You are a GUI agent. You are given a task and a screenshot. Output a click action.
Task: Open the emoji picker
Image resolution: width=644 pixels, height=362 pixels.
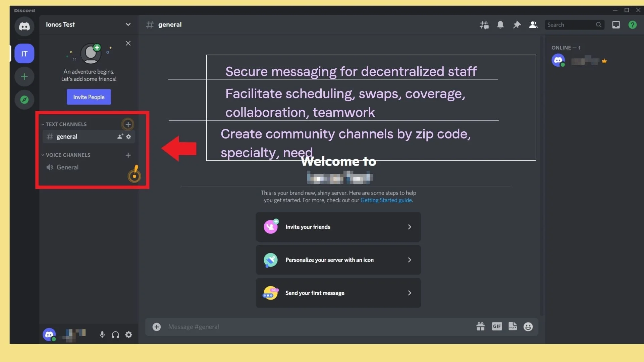coord(528,326)
